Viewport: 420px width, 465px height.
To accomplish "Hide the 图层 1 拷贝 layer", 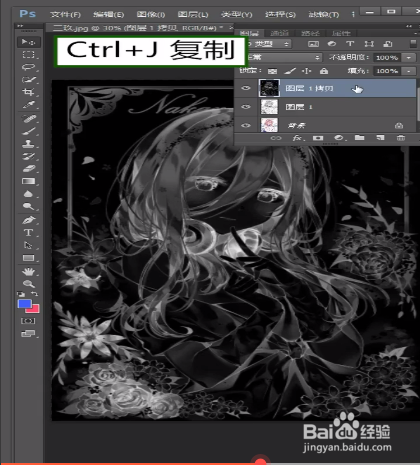I will (246, 88).
